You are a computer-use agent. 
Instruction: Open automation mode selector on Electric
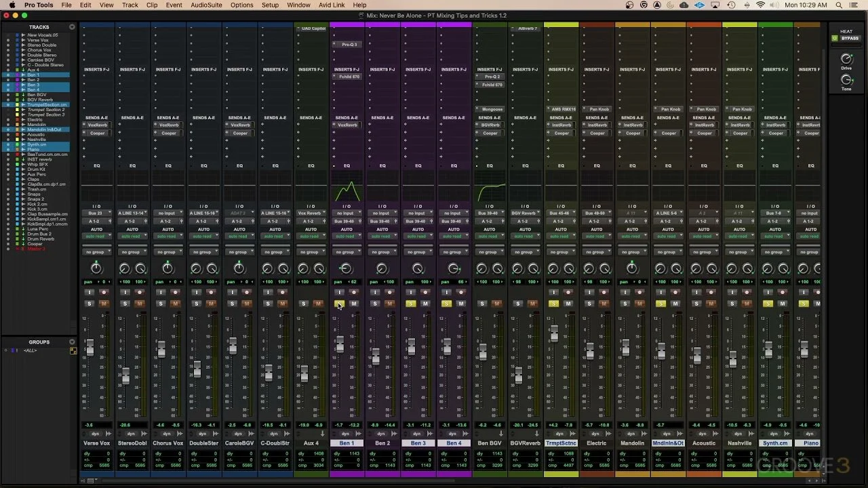[597, 237]
